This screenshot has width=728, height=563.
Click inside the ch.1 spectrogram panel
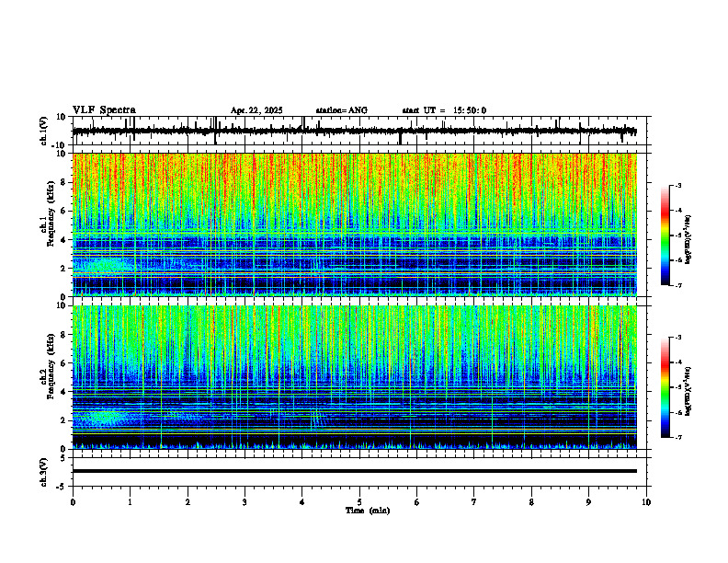[355, 224]
